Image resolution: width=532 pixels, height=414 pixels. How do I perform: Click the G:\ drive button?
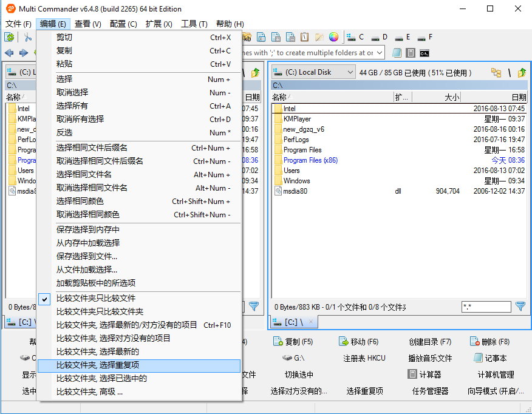(x=294, y=358)
